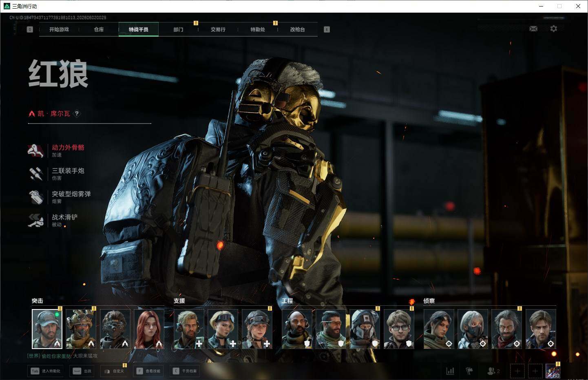Select the masked helmet engineer operator portrait
The image size is (588, 380).
click(x=365, y=329)
